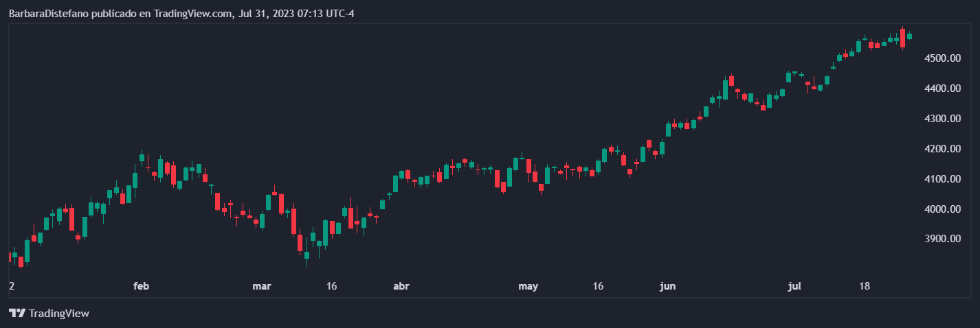Click the jun marker on time axis

click(x=667, y=286)
